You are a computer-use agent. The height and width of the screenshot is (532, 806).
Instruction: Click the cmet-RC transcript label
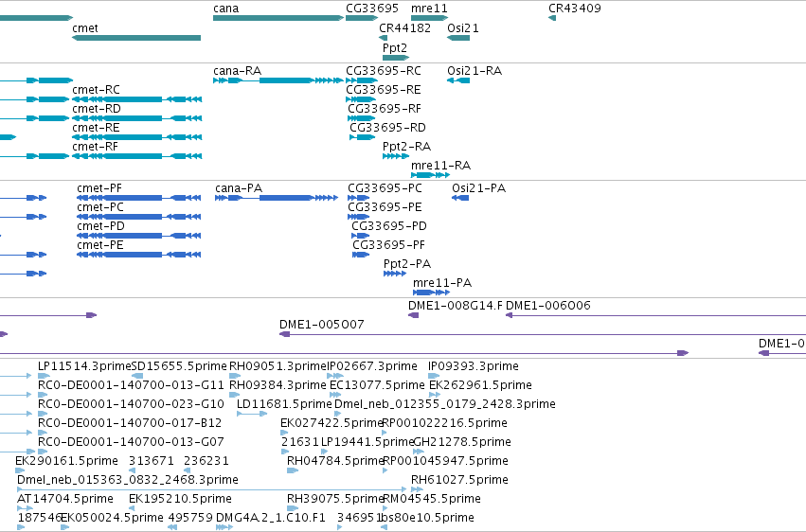pos(96,90)
